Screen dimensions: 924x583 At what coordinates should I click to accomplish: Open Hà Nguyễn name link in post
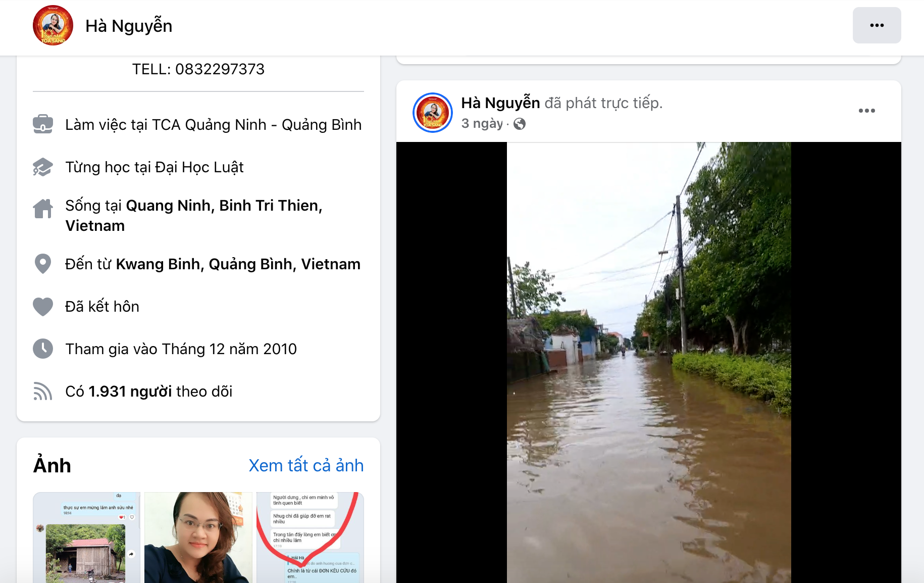[x=500, y=103]
